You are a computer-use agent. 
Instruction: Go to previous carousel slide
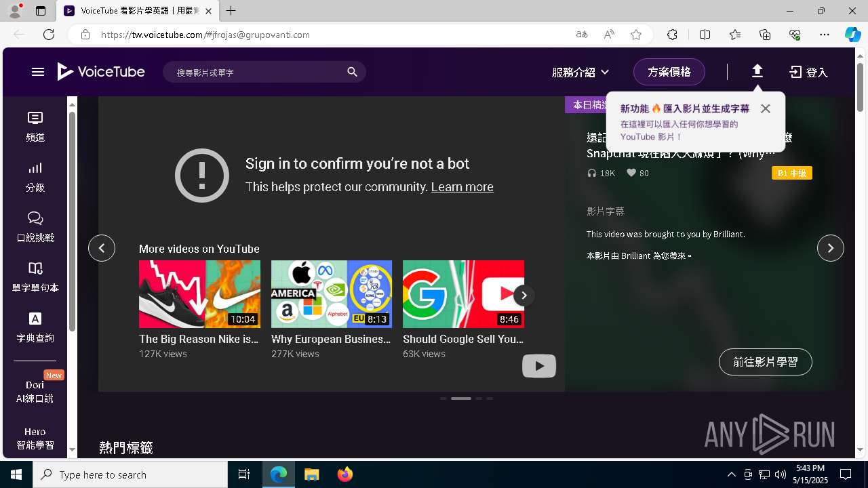pyautogui.click(x=102, y=248)
